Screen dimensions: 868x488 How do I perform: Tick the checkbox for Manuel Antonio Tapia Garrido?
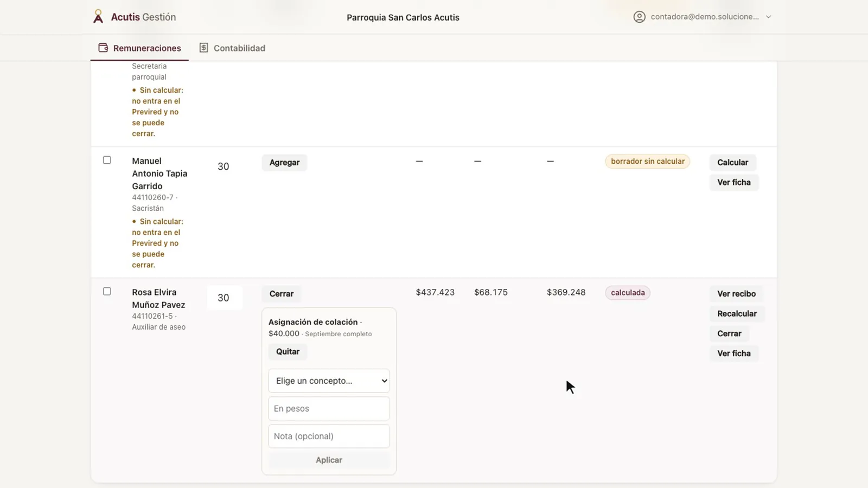[x=107, y=160]
